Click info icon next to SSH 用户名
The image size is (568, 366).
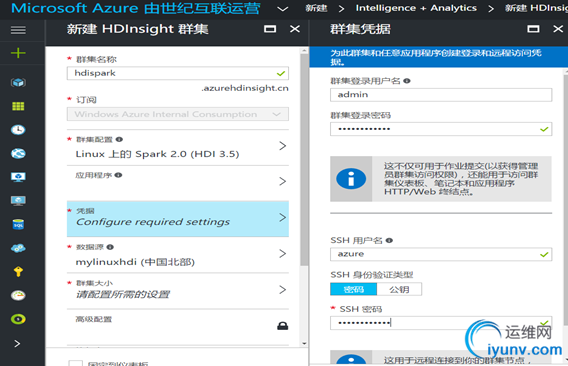tap(389, 240)
